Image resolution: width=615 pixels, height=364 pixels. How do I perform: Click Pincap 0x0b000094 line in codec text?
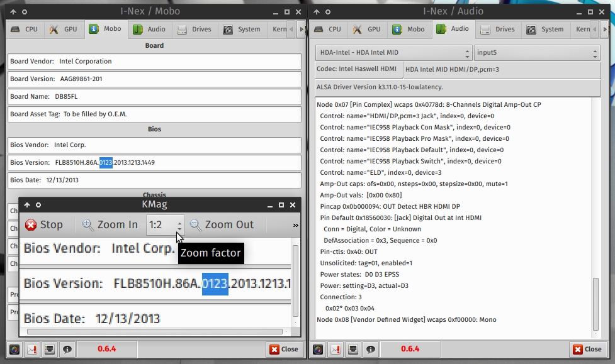click(390, 206)
